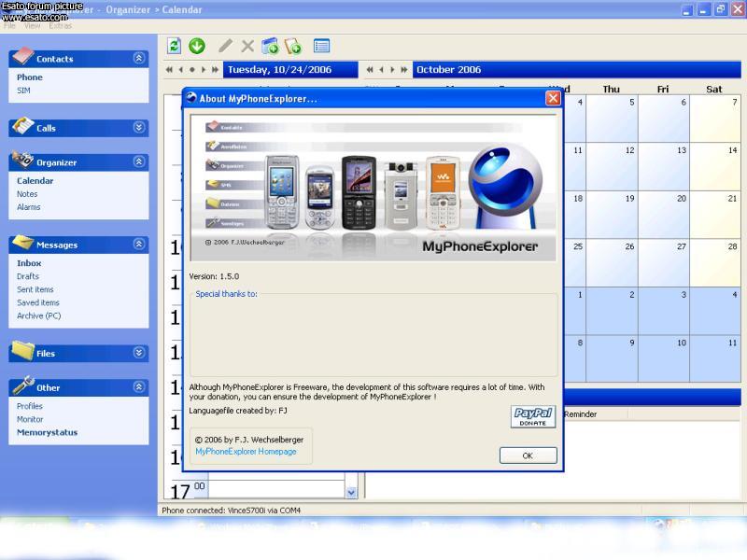The image size is (747, 560).
Task: Close the About MyPhoneExplorer dialog
Action: pos(553,98)
